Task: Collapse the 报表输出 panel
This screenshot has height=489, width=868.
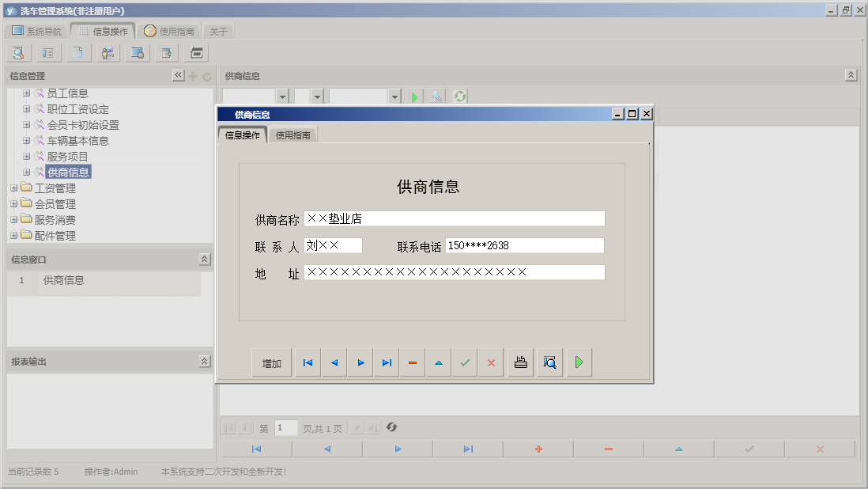Action: coord(204,361)
